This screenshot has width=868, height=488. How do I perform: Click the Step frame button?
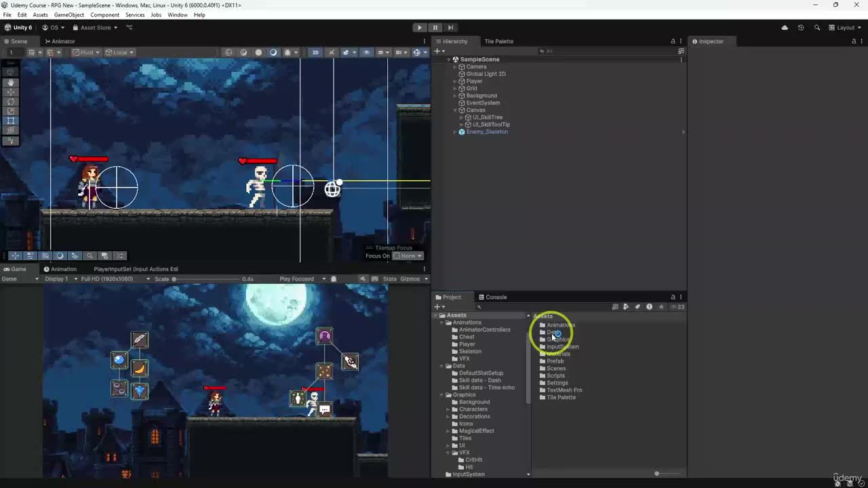point(450,28)
